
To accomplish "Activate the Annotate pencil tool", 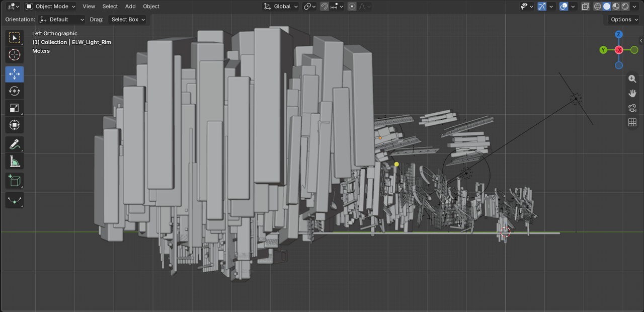I will [x=15, y=145].
